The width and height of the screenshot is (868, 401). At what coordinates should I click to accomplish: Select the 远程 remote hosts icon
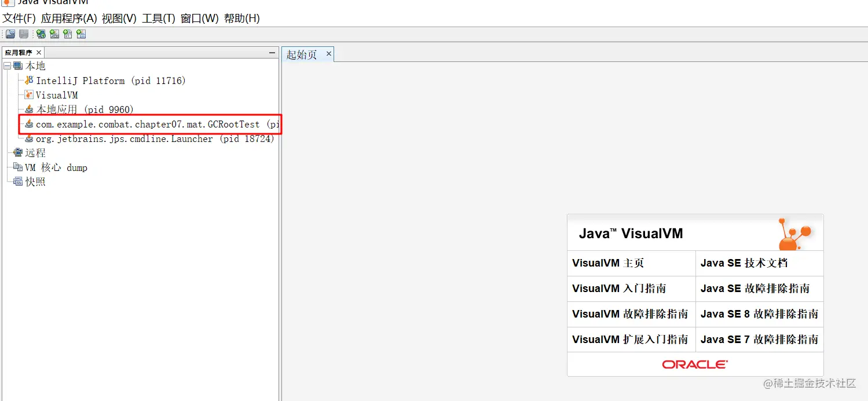[18, 153]
